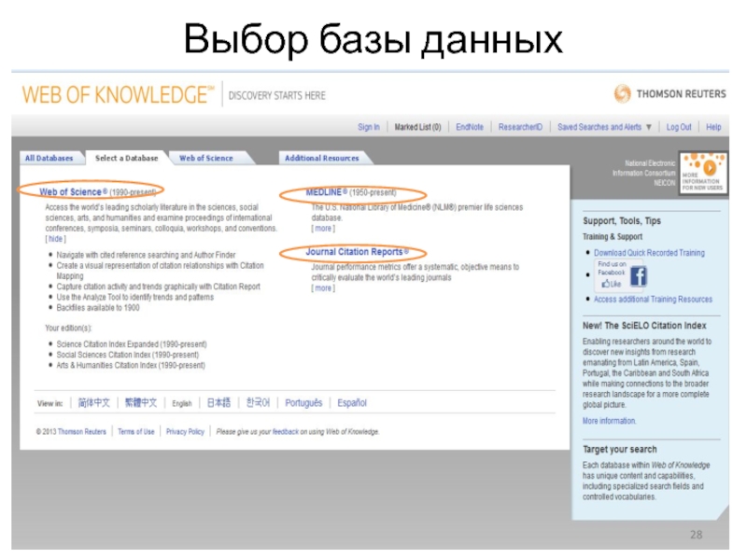Open Journal Citation Reports link

click(358, 251)
